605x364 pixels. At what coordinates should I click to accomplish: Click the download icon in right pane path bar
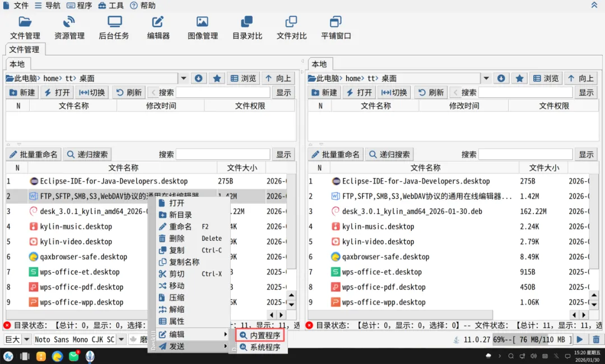(x=501, y=78)
